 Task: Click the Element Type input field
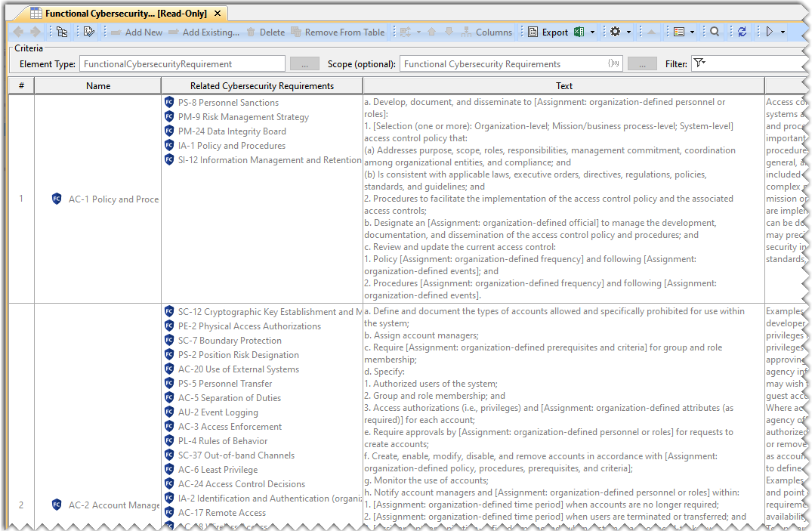pos(182,64)
